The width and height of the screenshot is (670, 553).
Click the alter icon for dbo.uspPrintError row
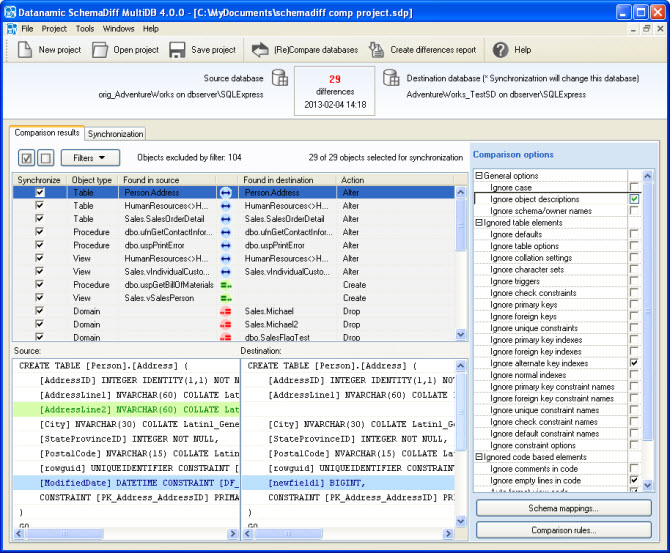click(226, 246)
